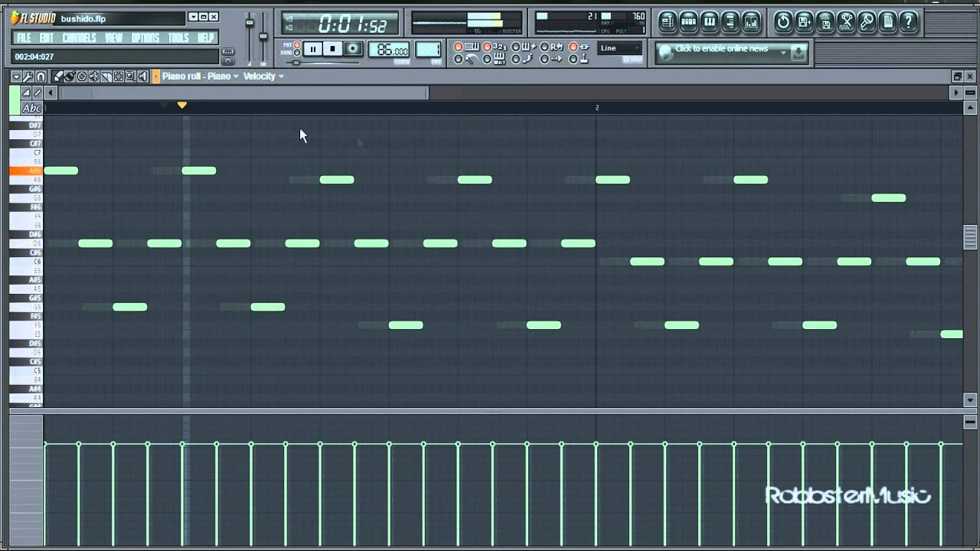Open the Step Sequencer window
Viewport: 980px width, 551px height.
click(688, 21)
